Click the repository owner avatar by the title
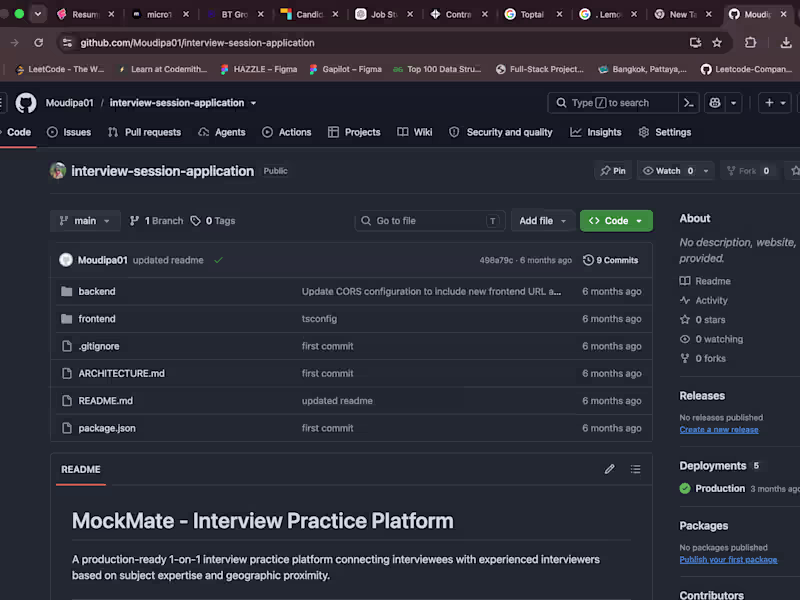This screenshot has width=800, height=600. (x=58, y=171)
